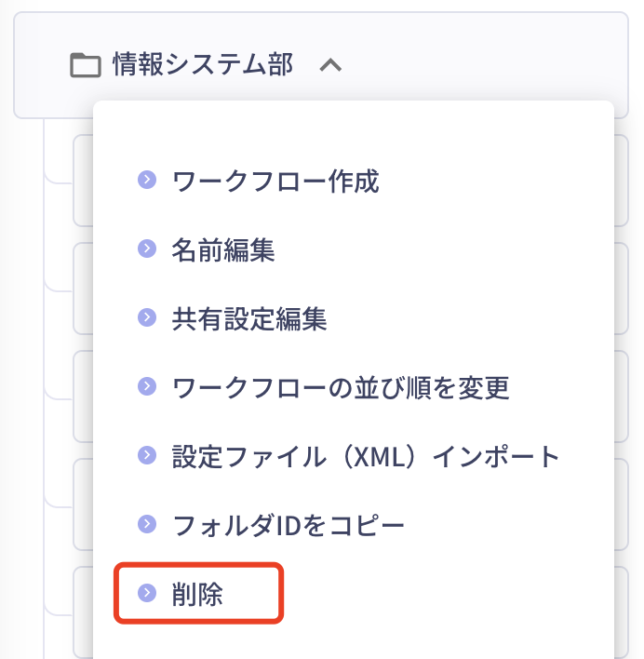Collapse the 情報システム部 folder chevron
Viewport: 644px width, 659px height.
coord(330,65)
